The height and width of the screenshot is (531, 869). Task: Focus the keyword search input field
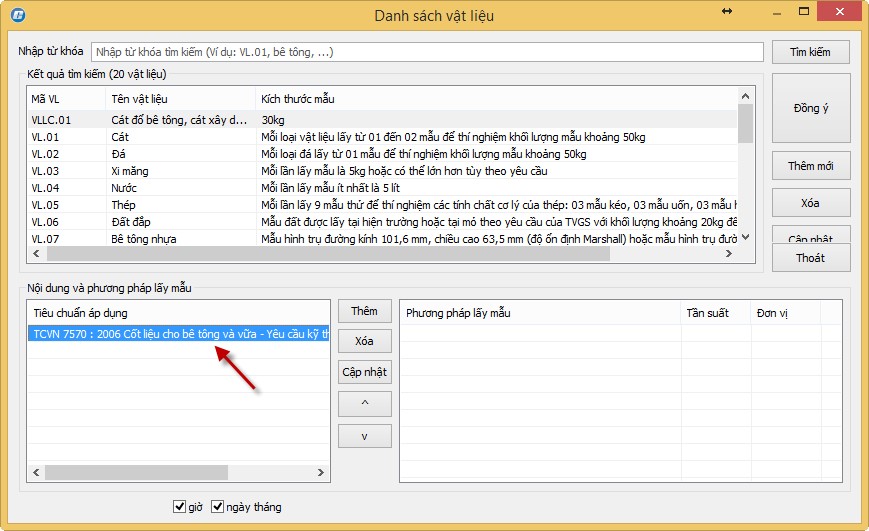(427, 51)
